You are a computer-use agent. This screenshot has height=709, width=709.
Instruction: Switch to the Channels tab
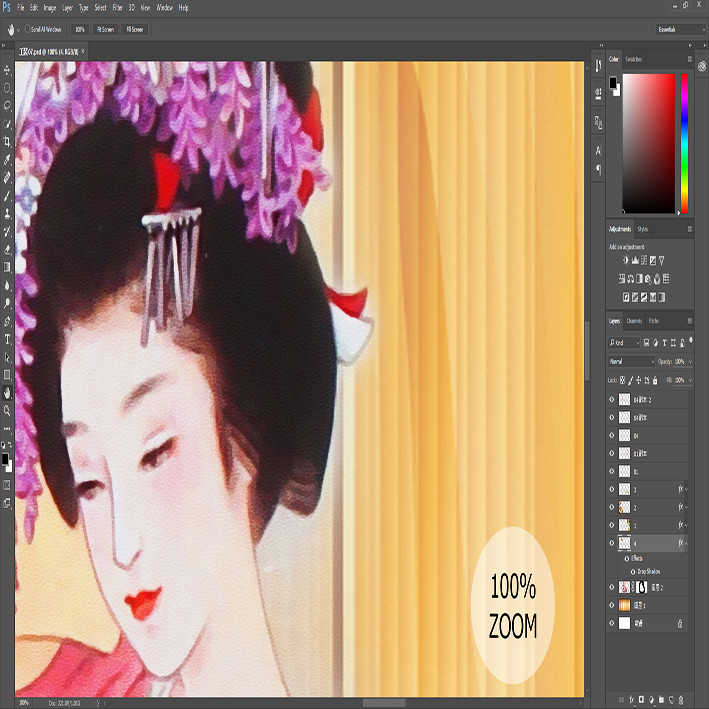(x=634, y=321)
